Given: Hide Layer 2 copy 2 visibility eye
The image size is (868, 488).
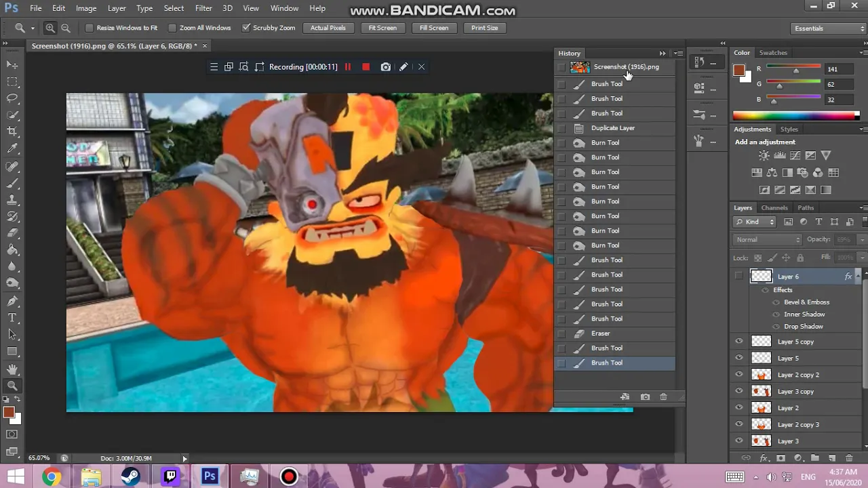Looking at the screenshot, I should click(x=739, y=375).
